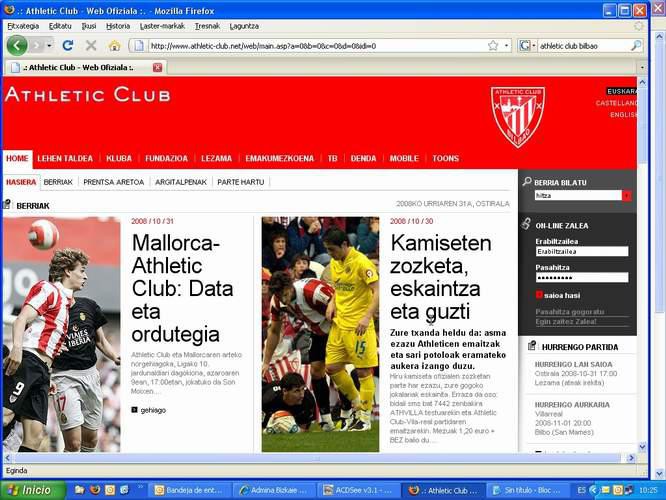This screenshot has height=500, width=666.
Task: Select the Euskara language option
Action: [621, 91]
